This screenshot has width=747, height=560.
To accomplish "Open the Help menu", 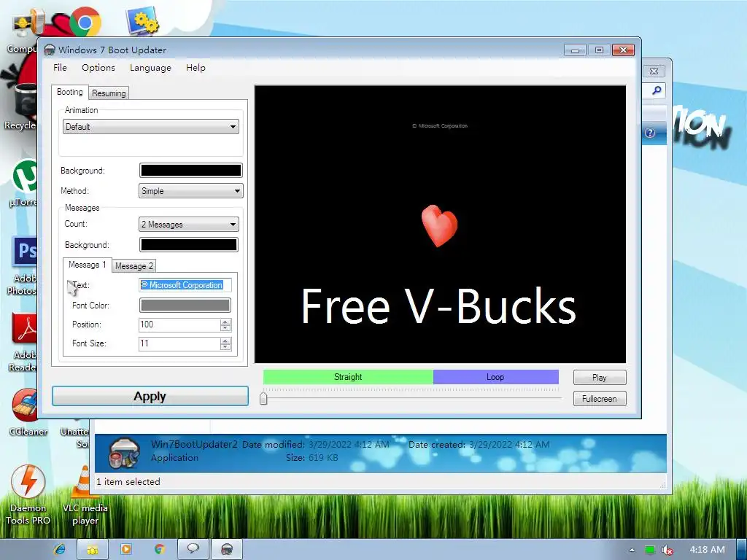I will point(196,68).
